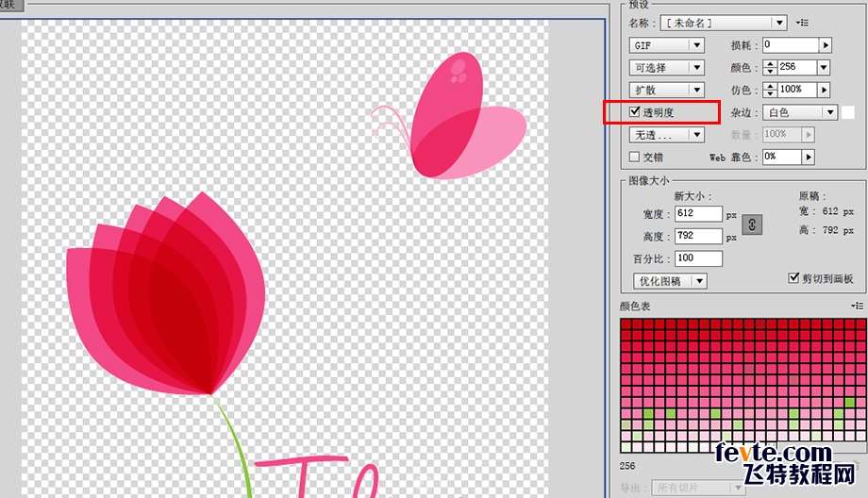The width and height of the screenshot is (868, 498).
Task: Open the 可选择 color reduction dropdown
Action: (x=666, y=68)
